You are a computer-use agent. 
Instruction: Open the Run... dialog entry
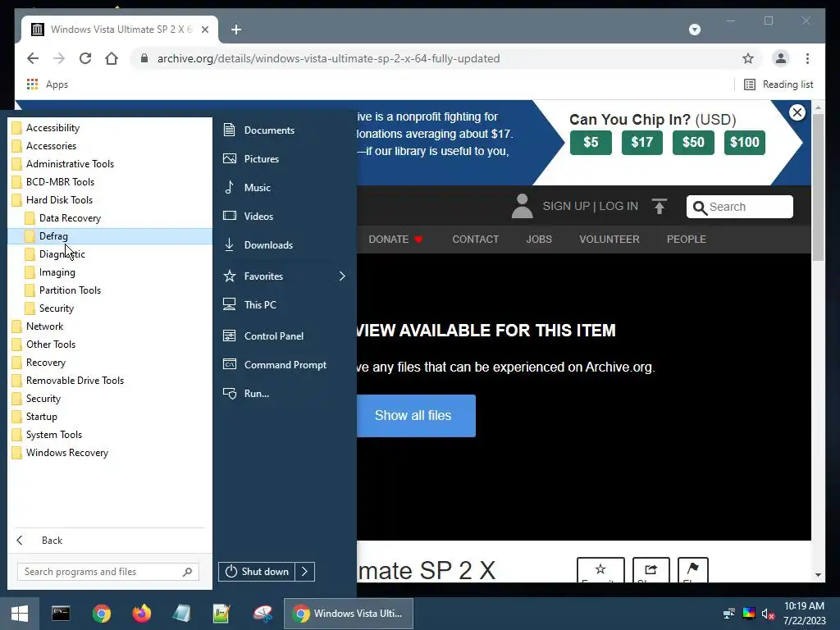pyautogui.click(x=256, y=394)
